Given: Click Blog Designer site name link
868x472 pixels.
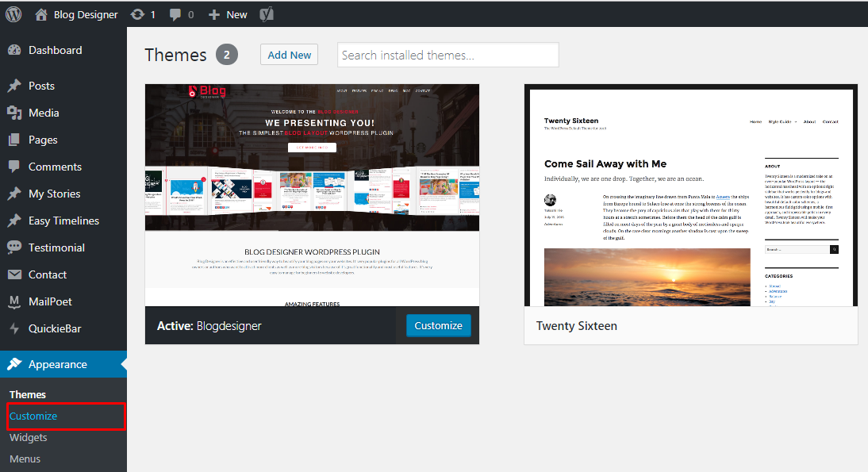Looking at the screenshot, I should (86, 15).
